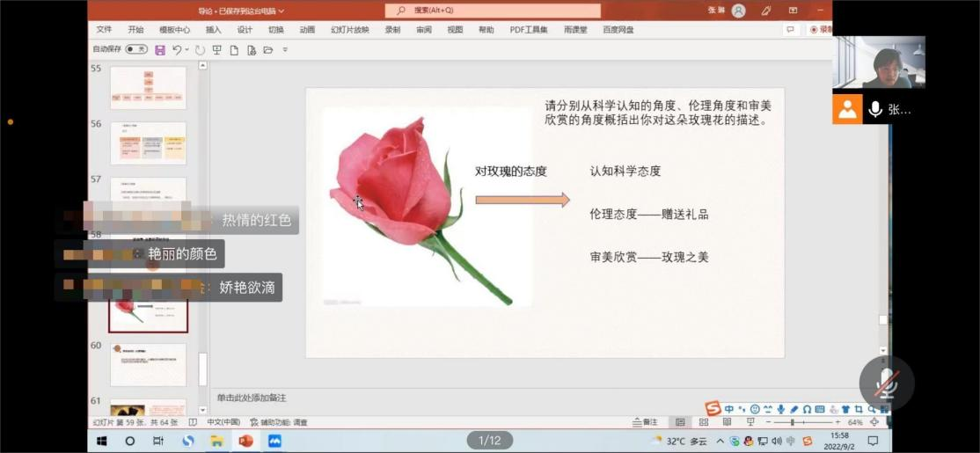Viewport: 980px width, 453px height.
Task: Unmute the microphone with the round mic button
Action: (x=886, y=384)
